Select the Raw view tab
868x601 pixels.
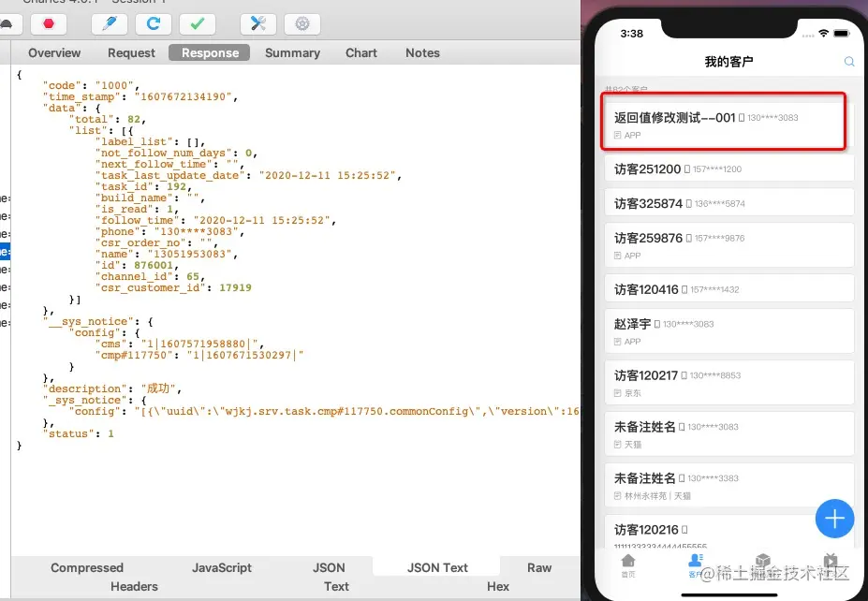[539, 568]
